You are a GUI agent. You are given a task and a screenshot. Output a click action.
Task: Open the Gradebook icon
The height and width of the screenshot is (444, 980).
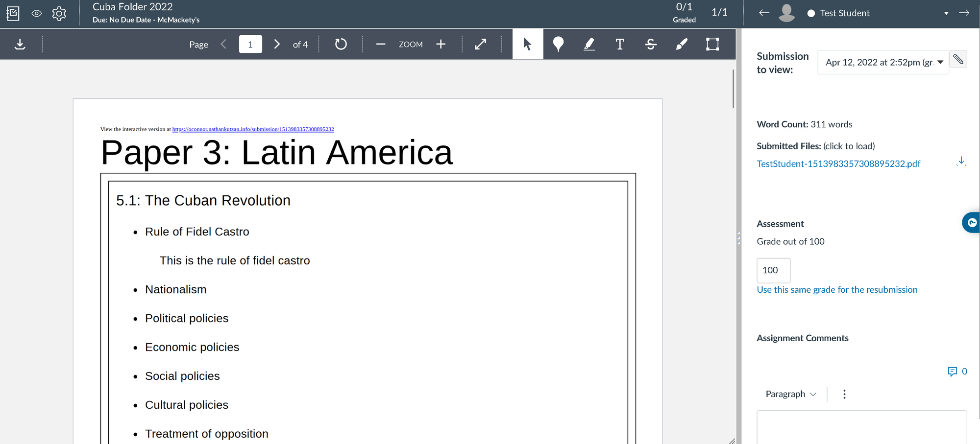[13, 13]
